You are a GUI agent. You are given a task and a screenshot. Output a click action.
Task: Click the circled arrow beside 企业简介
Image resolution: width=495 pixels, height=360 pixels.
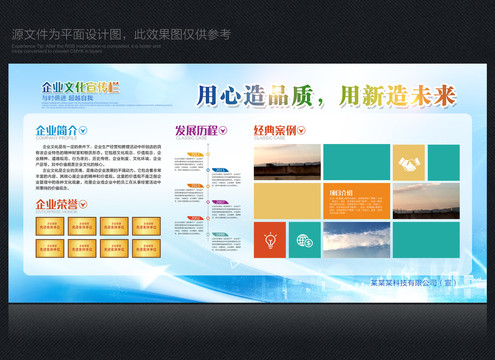click(x=83, y=131)
